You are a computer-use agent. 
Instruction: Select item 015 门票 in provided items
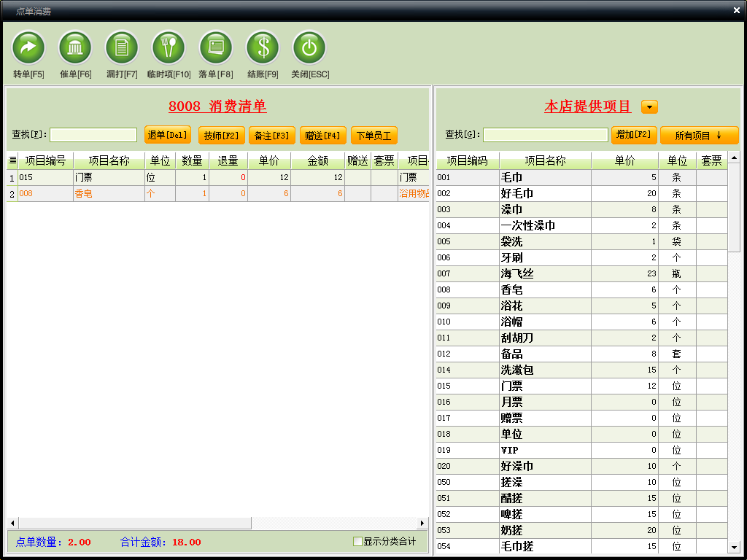click(581, 386)
